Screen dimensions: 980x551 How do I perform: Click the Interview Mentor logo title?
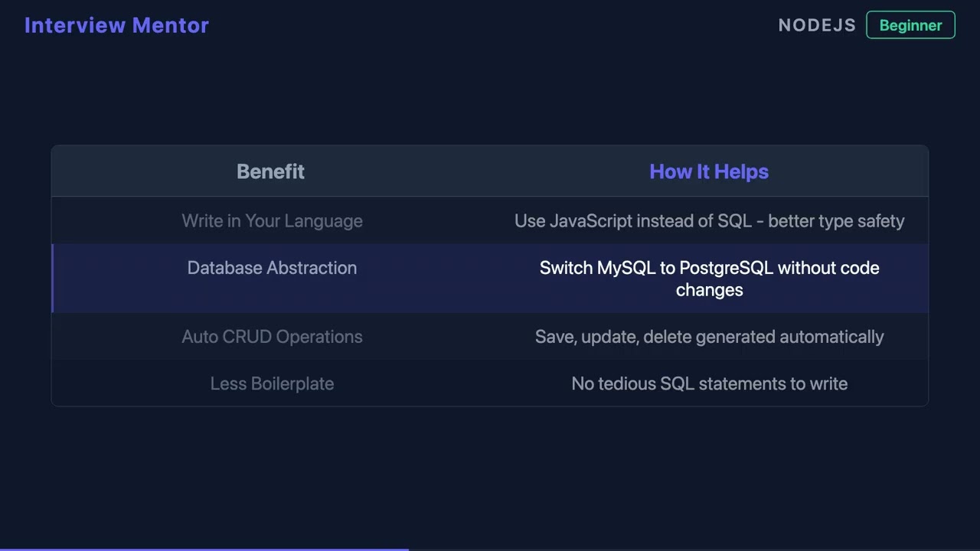point(116,25)
